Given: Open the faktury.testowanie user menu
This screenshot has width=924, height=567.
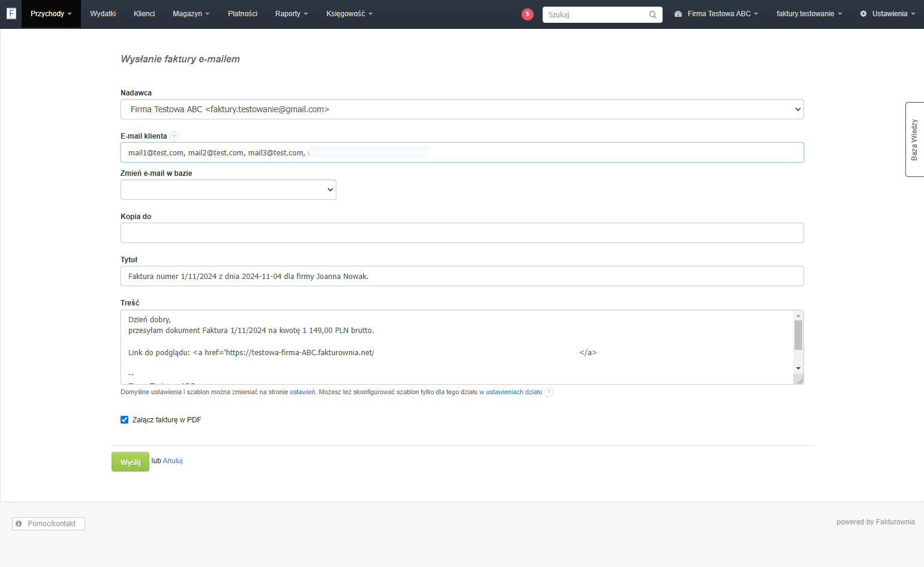Looking at the screenshot, I should pos(809,14).
